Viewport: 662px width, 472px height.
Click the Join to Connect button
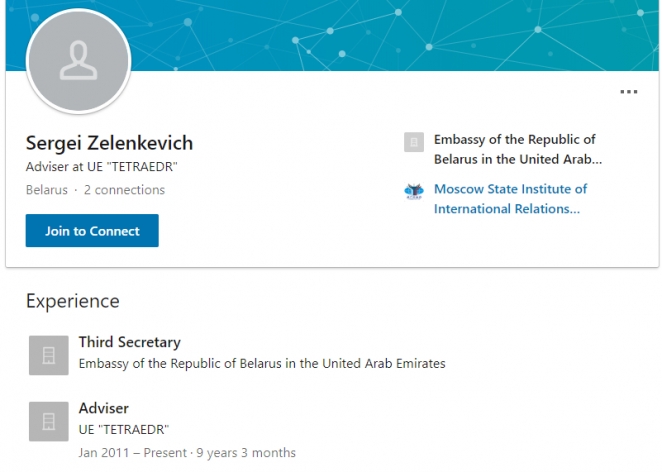92,231
